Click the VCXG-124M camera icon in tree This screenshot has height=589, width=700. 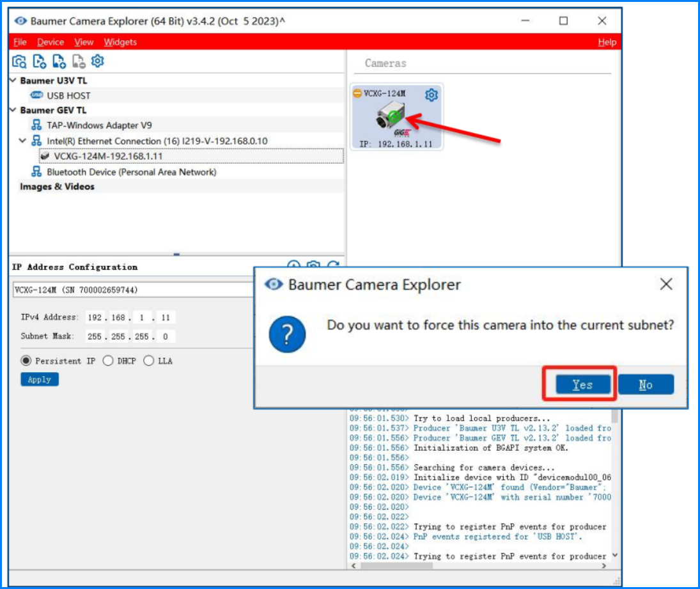(45, 156)
